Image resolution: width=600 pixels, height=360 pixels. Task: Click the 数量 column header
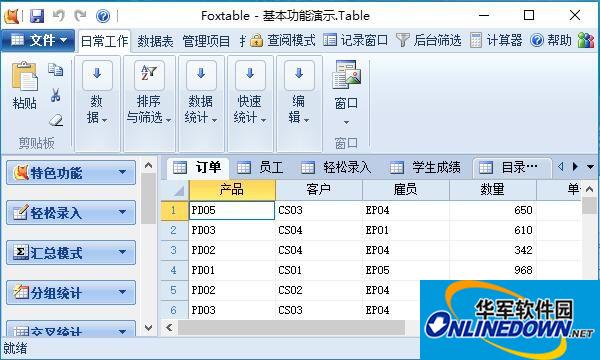[492, 189]
